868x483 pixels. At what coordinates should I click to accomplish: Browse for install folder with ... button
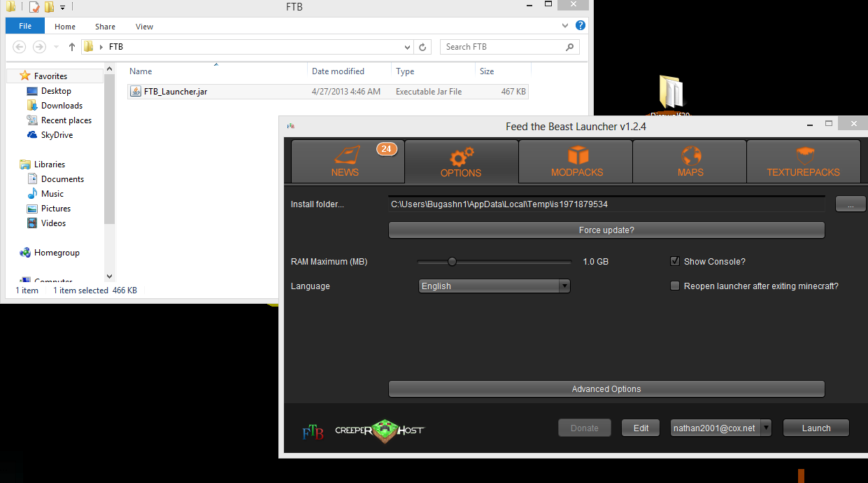point(851,204)
